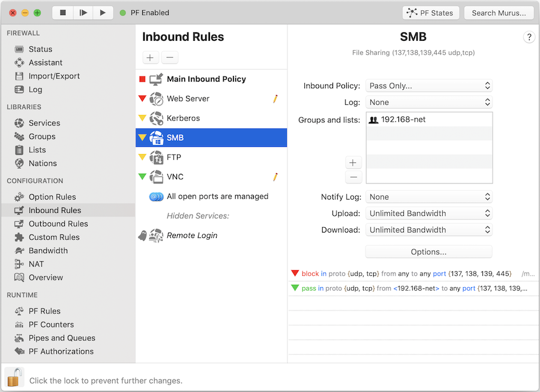The image size is (540, 392).
Task: Click the PF Authorizations handshake icon
Action: (20, 351)
